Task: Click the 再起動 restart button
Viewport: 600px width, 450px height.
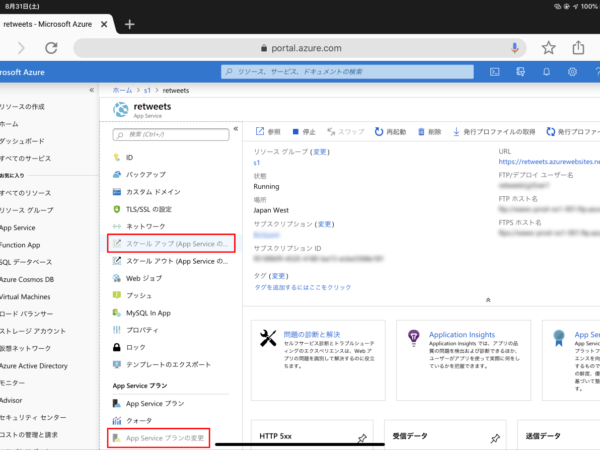Action: [390, 132]
